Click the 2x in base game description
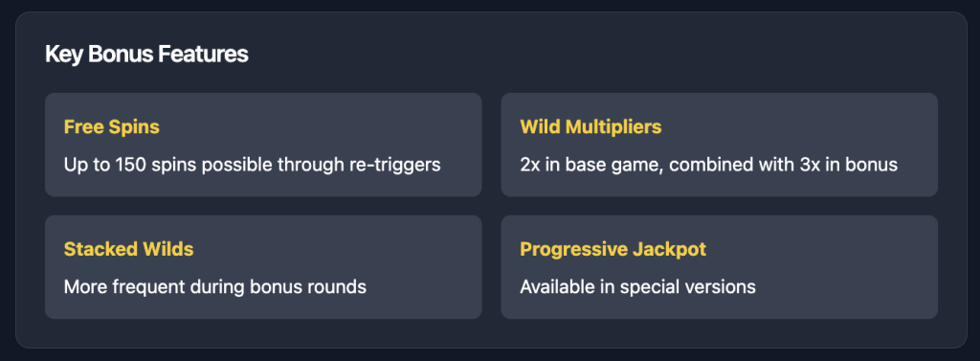The width and height of the screenshot is (980, 361). point(709,165)
